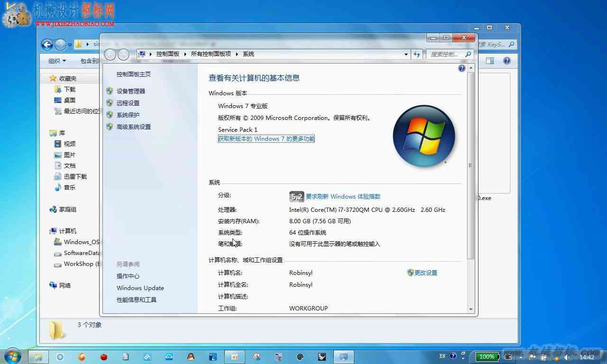Click the preview pane icon in Explorer
Screen dimensions: 607x364
click(x=490, y=61)
